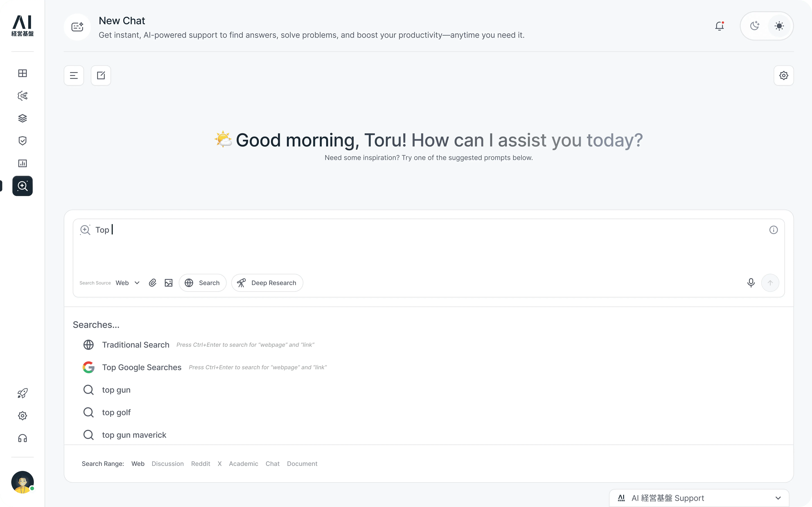This screenshot has width=812, height=507.
Task: Click the image upload icon
Action: pyautogui.click(x=168, y=283)
